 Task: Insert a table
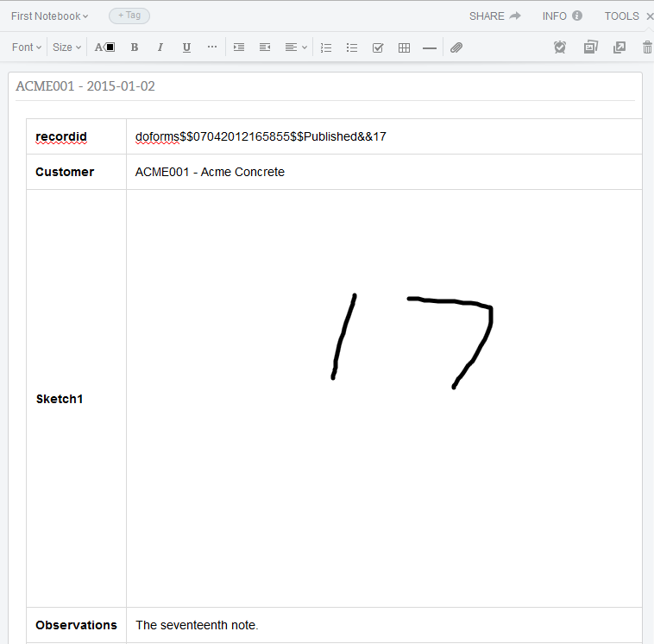point(404,47)
